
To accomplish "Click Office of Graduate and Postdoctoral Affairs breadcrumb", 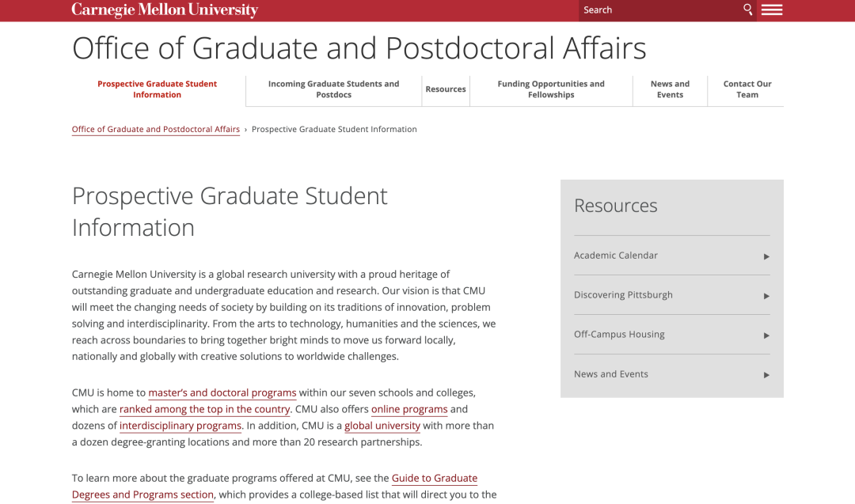I will [x=156, y=129].
